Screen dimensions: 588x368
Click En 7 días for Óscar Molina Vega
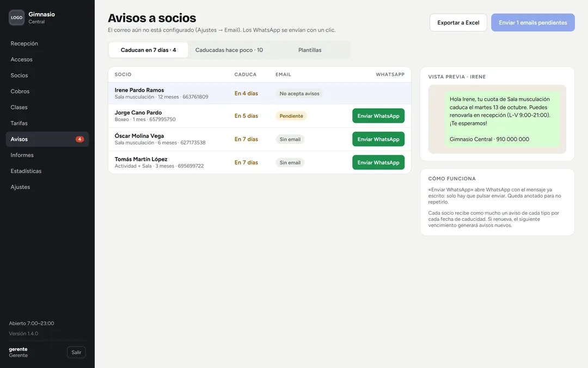pyautogui.click(x=246, y=139)
